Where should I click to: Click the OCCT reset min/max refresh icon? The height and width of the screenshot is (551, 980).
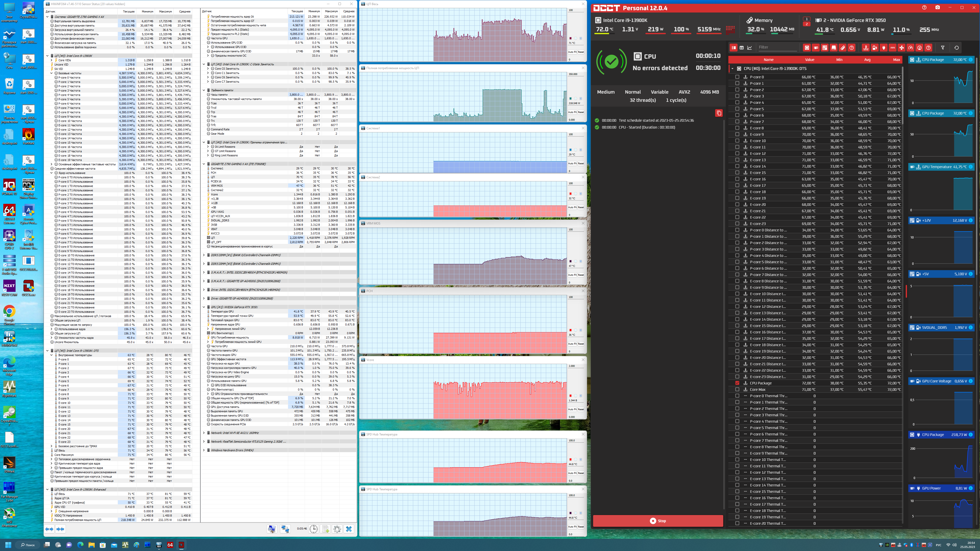point(957,47)
